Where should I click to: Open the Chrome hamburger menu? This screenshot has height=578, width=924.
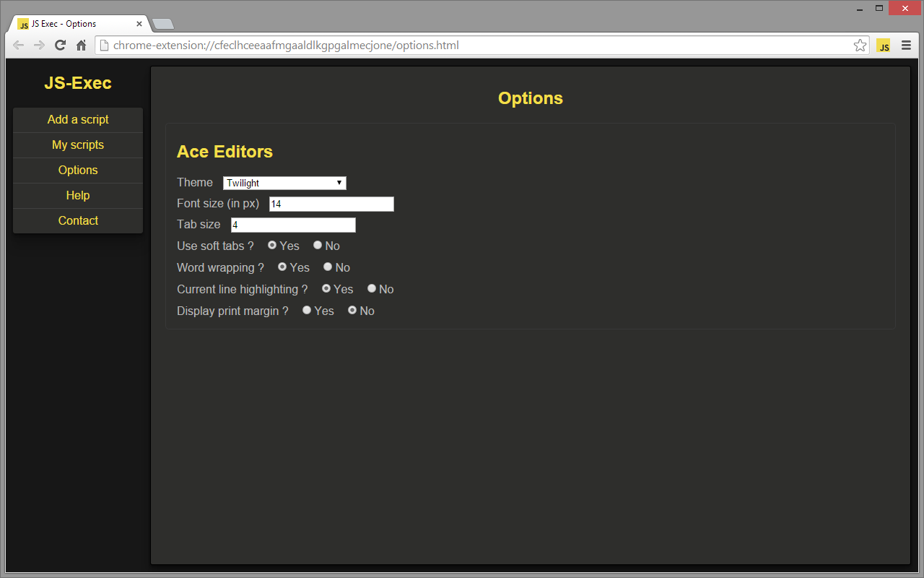tap(906, 46)
